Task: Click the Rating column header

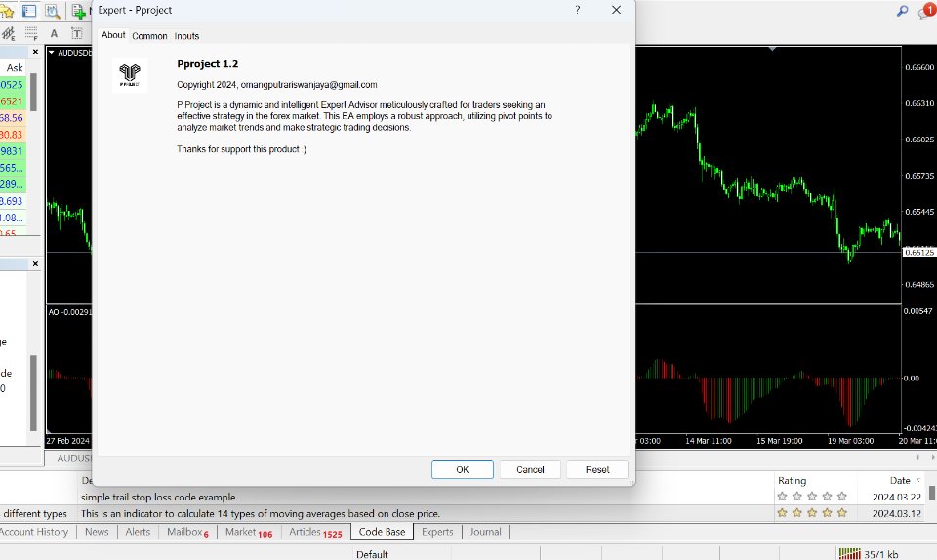Action: 792,480
